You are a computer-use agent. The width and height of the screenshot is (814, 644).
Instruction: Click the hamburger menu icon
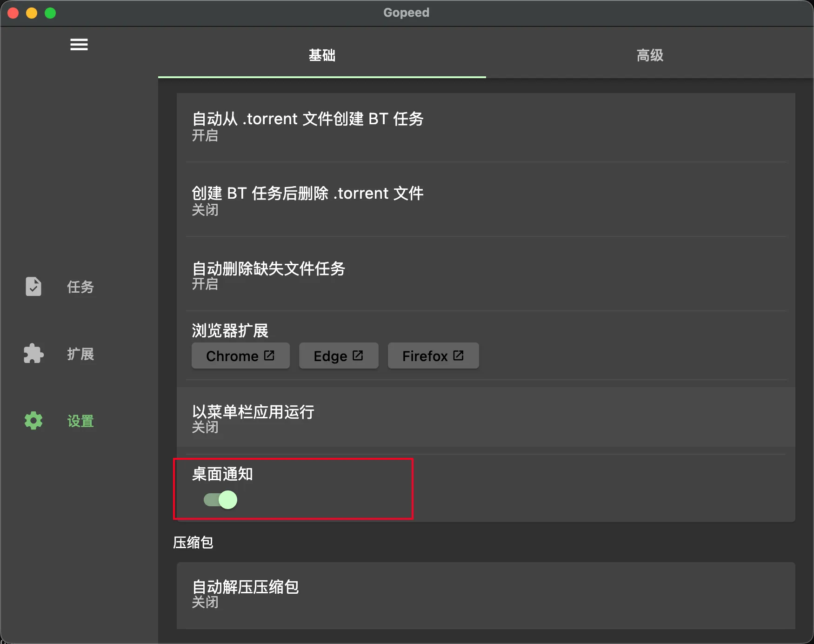(x=79, y=45)
